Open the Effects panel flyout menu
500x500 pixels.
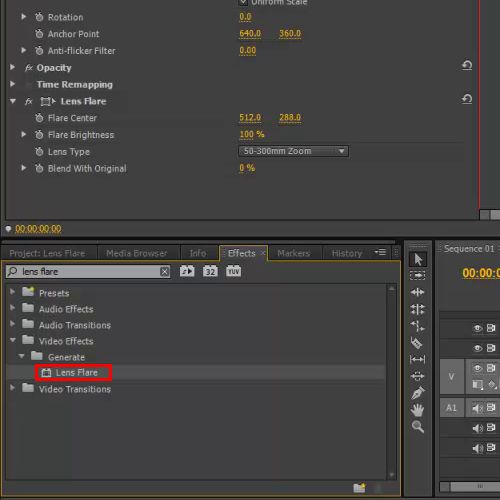point(380,252)
